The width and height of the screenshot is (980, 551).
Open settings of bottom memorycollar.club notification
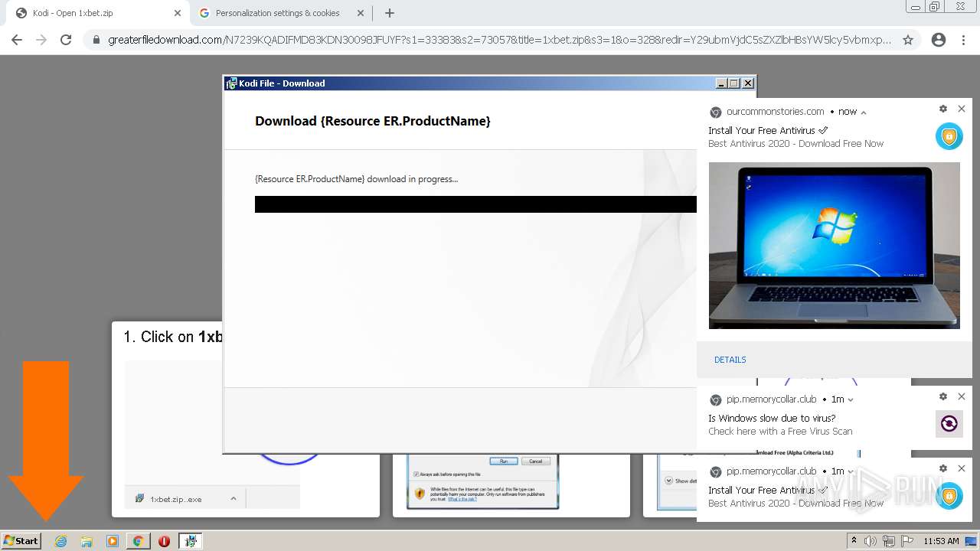click(x=943, y=469)
